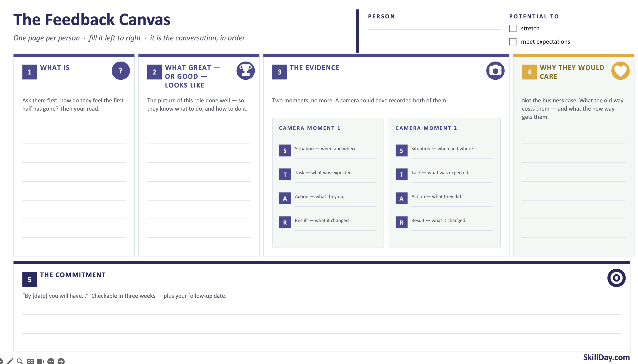
Task: Click The Feedback Canvas title
Action: coord(92,19)
